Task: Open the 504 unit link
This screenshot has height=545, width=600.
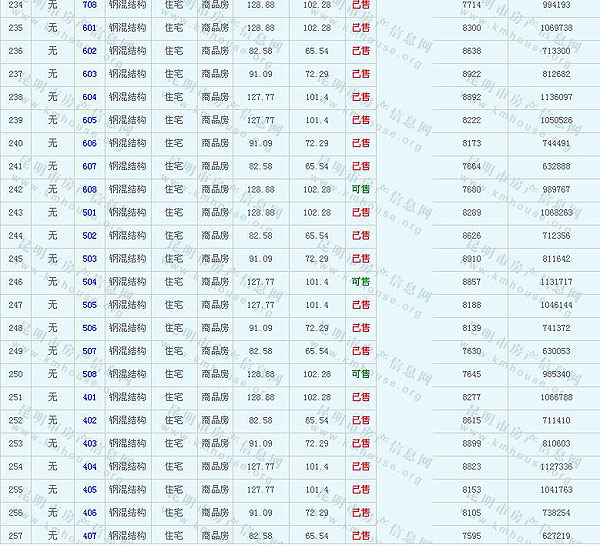Action: 90,282
